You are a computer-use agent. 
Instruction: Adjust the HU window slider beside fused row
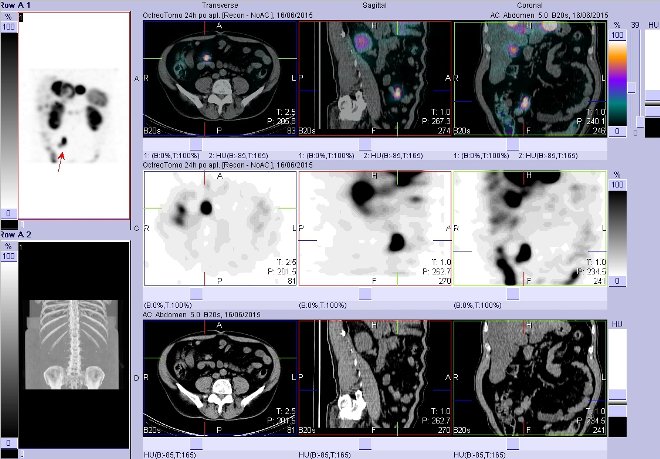click(x=639, y=75)
